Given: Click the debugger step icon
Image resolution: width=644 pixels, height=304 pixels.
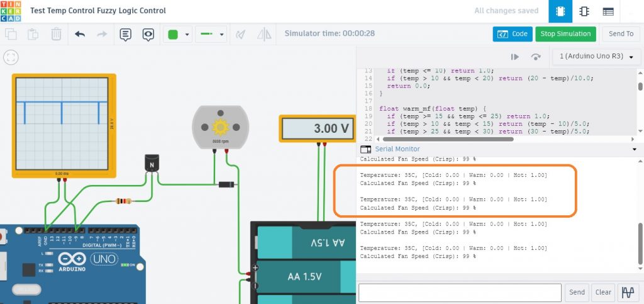Looking at the screenshot, I should 514,57.
